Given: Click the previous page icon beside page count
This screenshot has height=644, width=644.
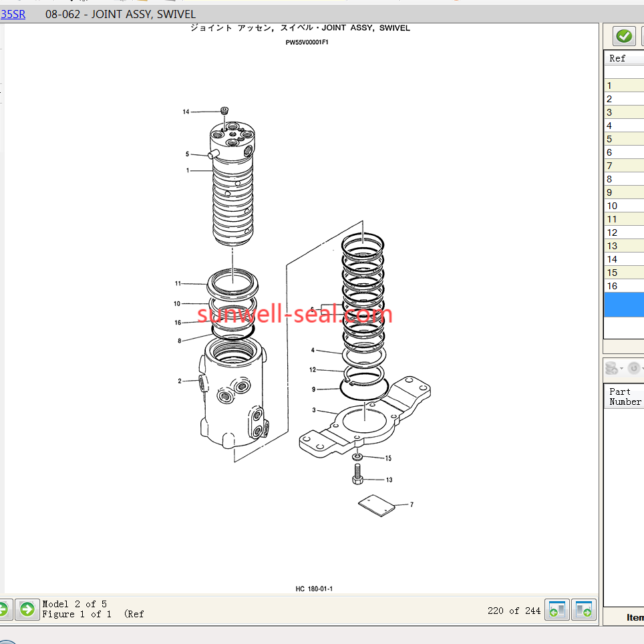Looking at the screenshot, I should [557, 610].
